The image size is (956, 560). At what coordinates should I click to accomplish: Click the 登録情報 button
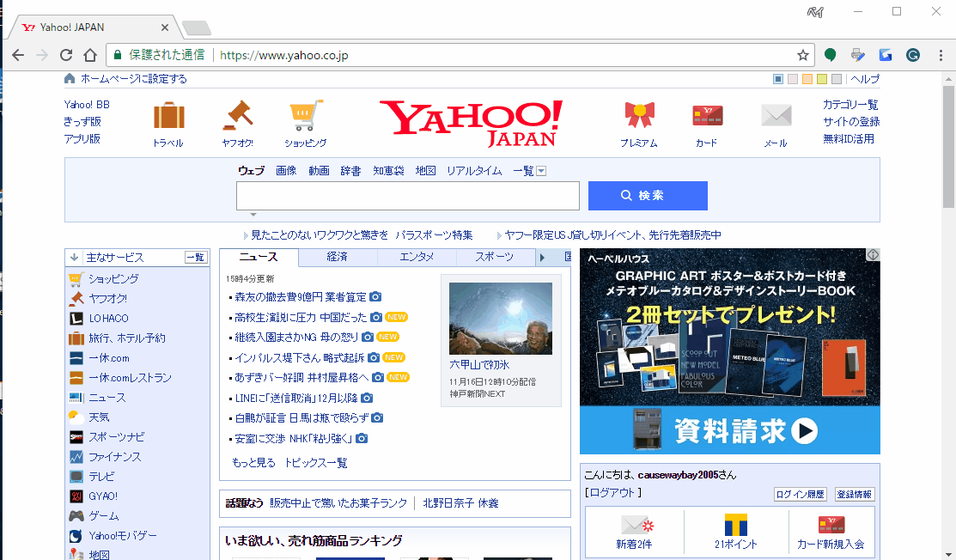point(854,494)
